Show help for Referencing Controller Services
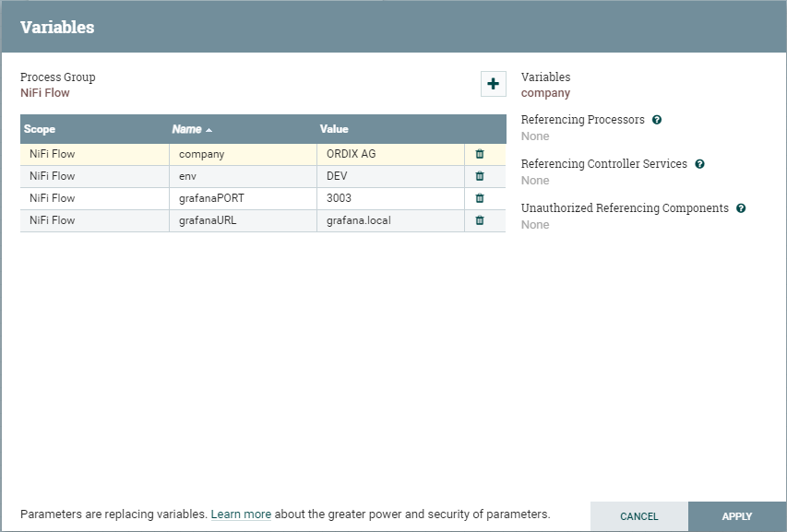Screen dimensions: 787x532 pyautogui.click(x=699, y=164)
